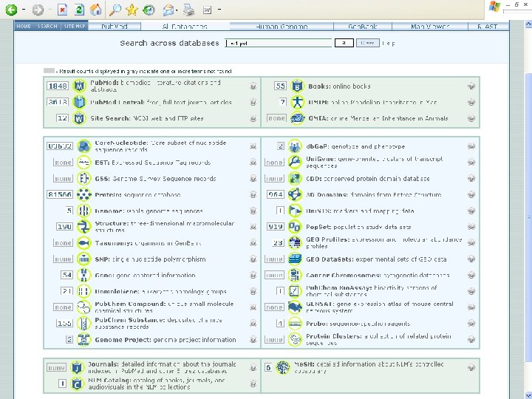Click the search across databases text field
532x399 pixels.
(x=279, y=43)
